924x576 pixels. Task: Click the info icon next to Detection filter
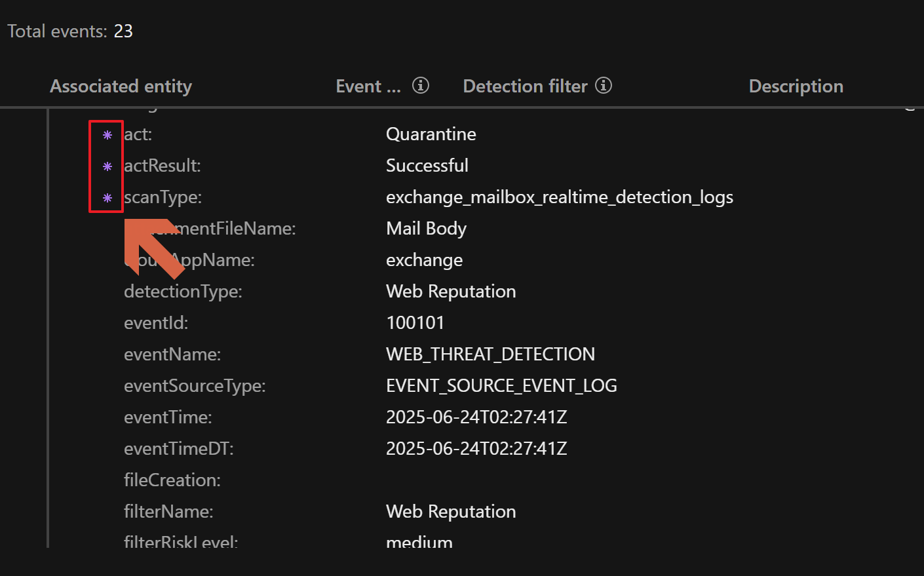(603, 85)
